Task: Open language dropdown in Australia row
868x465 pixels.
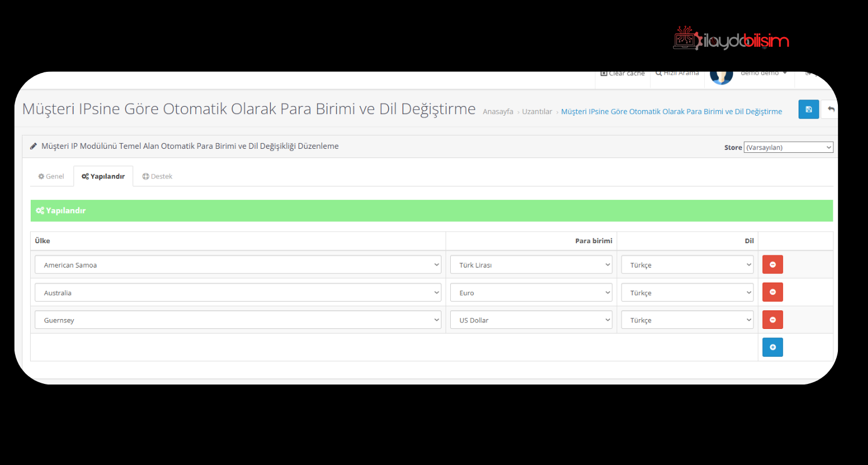Action: pos(687,292)
